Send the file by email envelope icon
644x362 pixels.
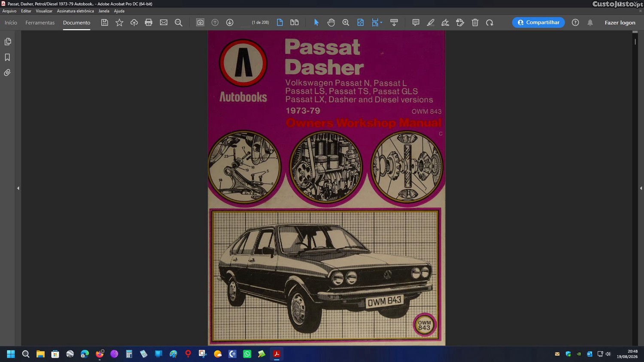click(164, 22)
